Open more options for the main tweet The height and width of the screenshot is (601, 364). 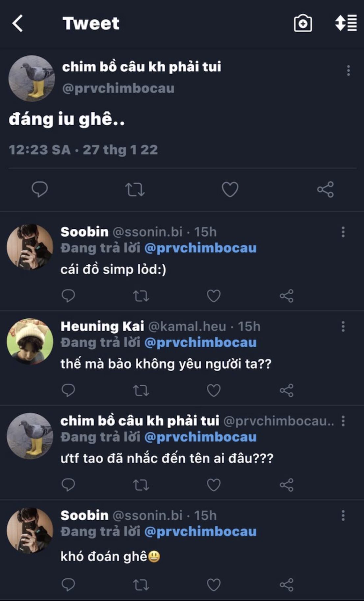[348, 71]
